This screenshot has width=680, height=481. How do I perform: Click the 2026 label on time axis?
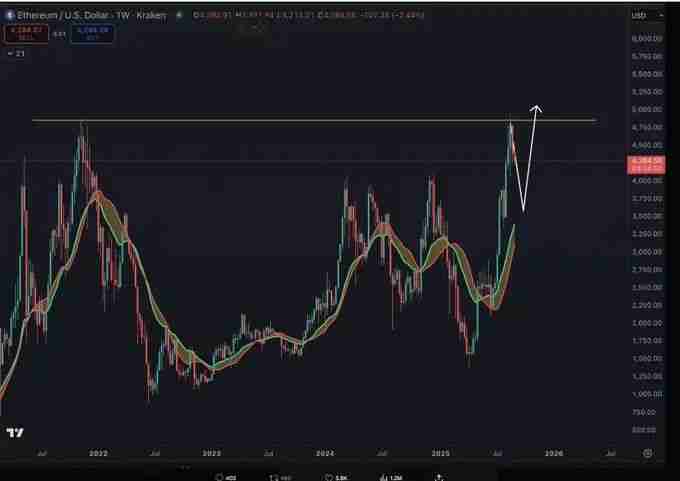[553, 453]
